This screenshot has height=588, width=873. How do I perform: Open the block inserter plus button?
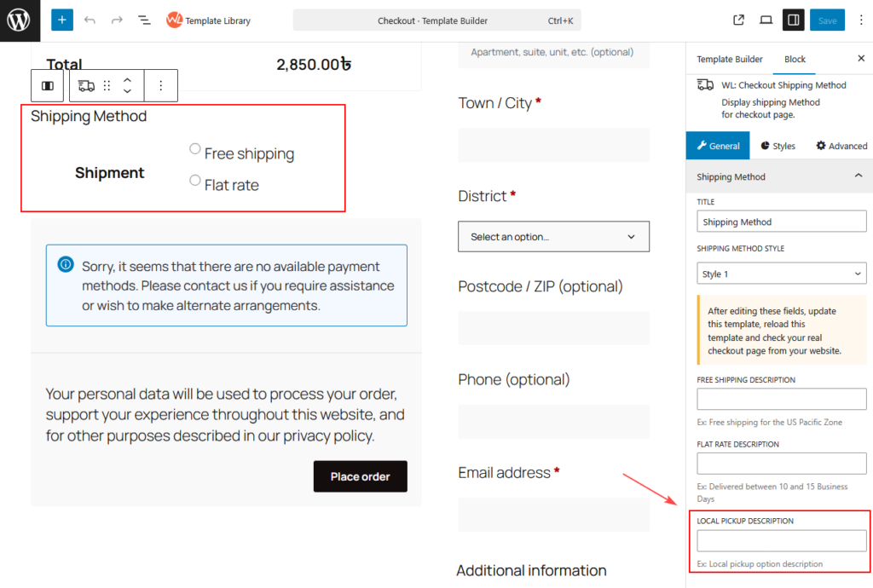click(62, 20)
